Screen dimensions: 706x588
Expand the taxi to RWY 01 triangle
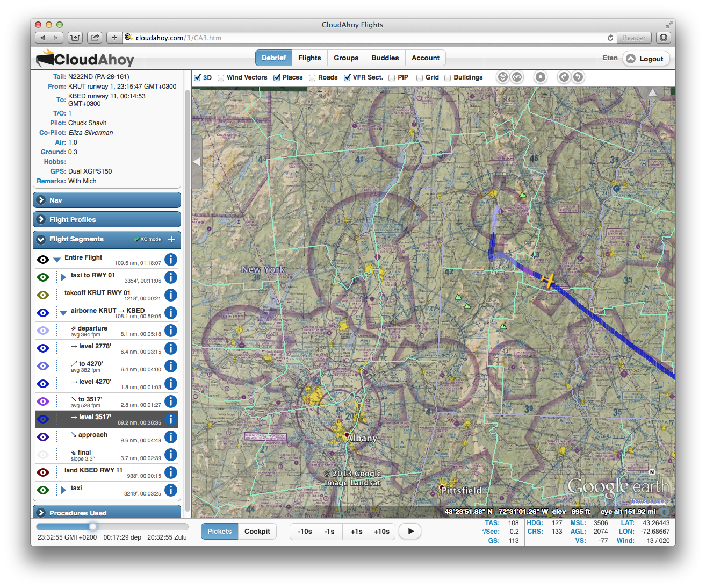tap(63, 277)
